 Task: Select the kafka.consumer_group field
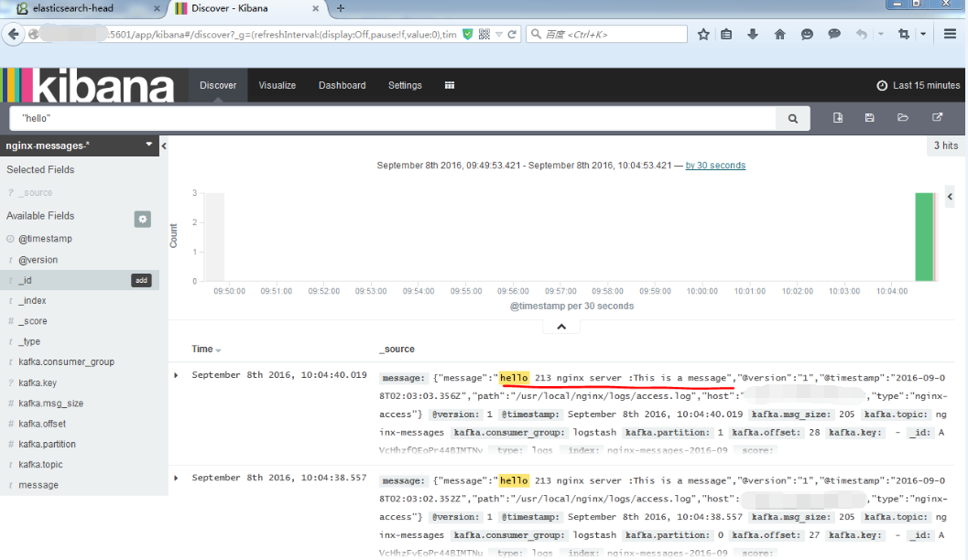coord(66,361)
